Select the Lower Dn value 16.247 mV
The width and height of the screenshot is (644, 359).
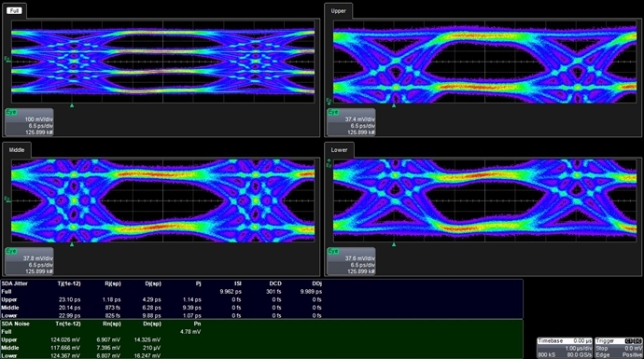pos(147,356)
